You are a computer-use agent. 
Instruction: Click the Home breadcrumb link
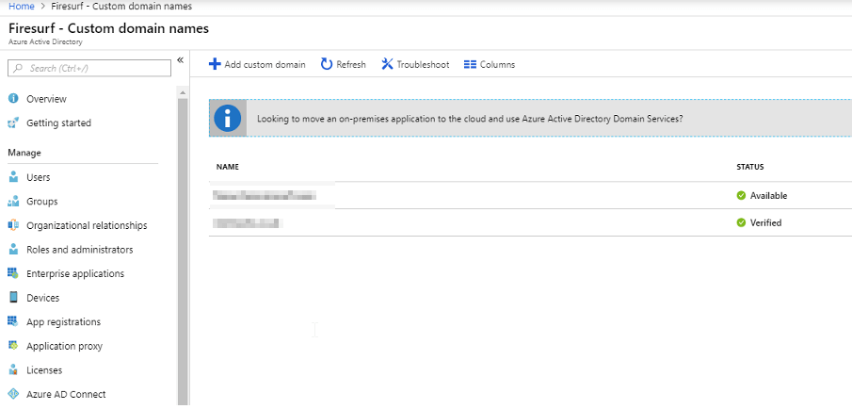pyautogui.click(x=21, y=6)
